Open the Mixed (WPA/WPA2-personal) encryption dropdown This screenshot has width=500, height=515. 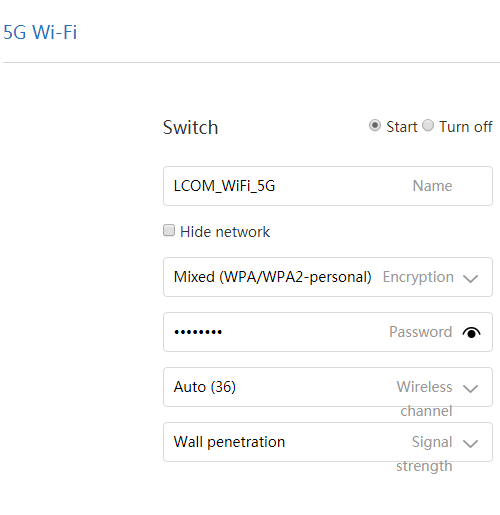point(328,277)
